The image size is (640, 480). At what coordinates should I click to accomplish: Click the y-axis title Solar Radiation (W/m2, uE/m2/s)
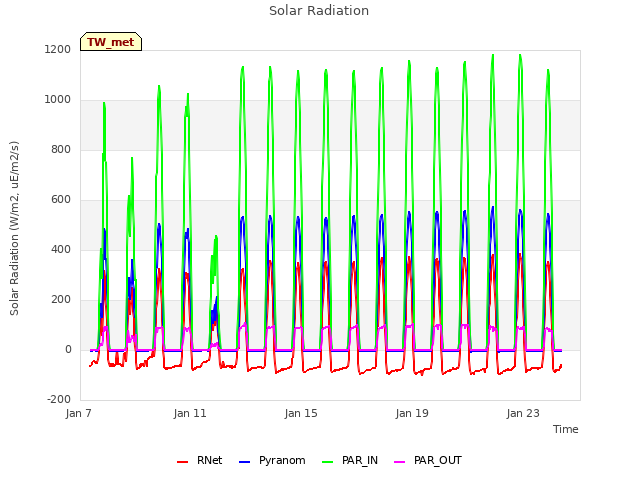click(x=14, y=228)
